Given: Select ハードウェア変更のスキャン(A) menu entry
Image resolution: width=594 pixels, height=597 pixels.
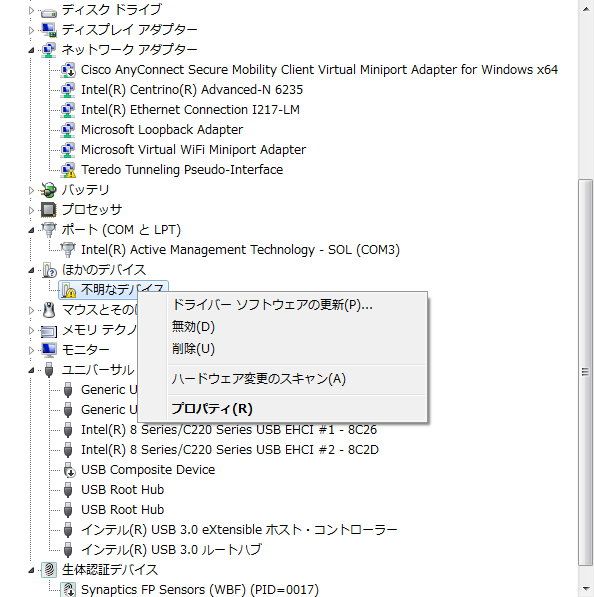Looking at the screenshot, I should point(282,379).
